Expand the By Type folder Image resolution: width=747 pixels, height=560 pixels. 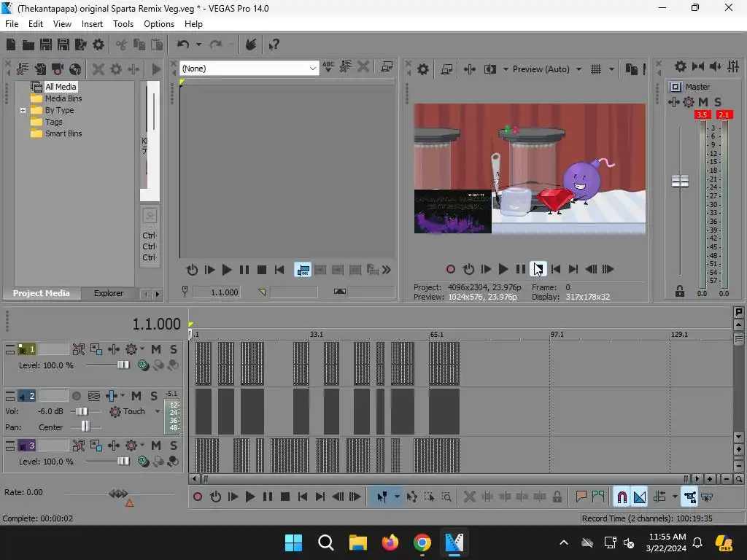23,111
